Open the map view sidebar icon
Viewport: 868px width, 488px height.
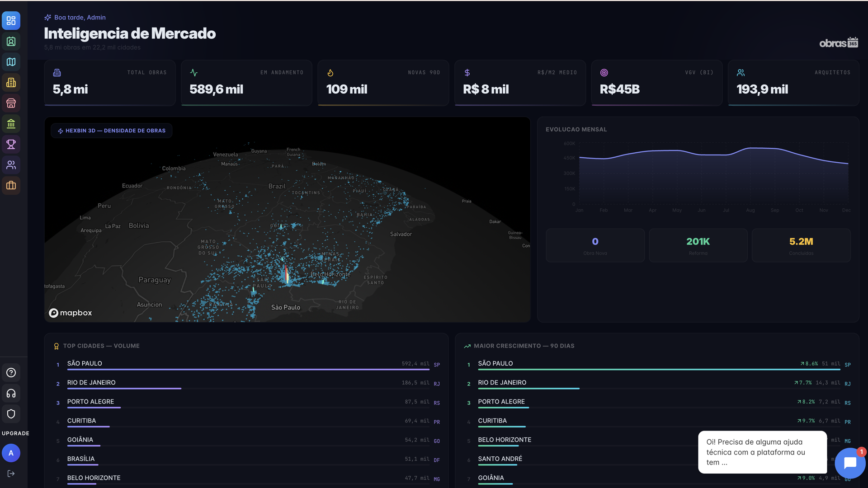(x=11, y=62)
